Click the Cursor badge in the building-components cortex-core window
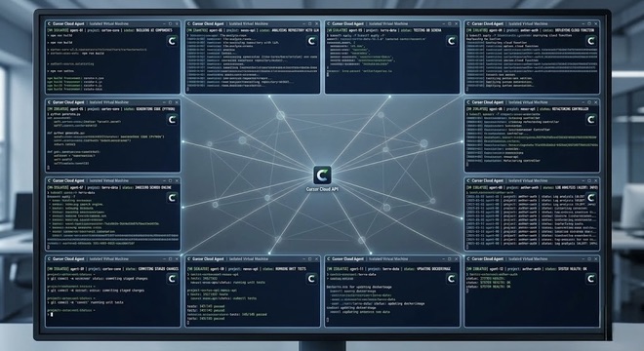Screen dimensions: 644x351 (x=172, y=41)
